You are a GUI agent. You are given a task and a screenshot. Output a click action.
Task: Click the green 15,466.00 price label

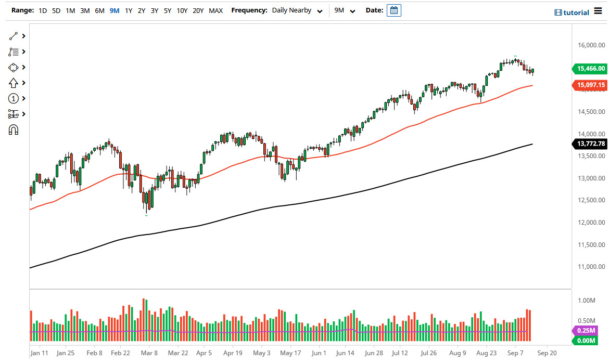click(x=590, y=69)
